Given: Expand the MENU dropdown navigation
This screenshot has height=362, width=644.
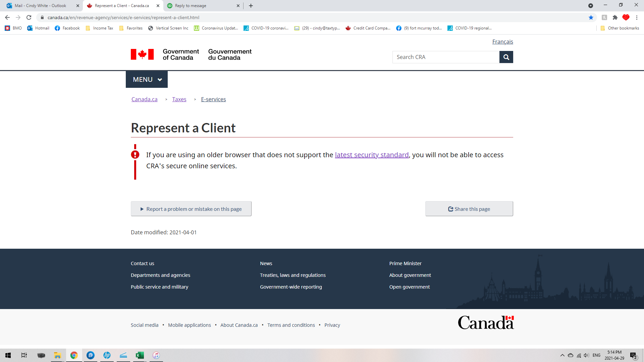Looking at the screenshot, I should tap(146, 79).
